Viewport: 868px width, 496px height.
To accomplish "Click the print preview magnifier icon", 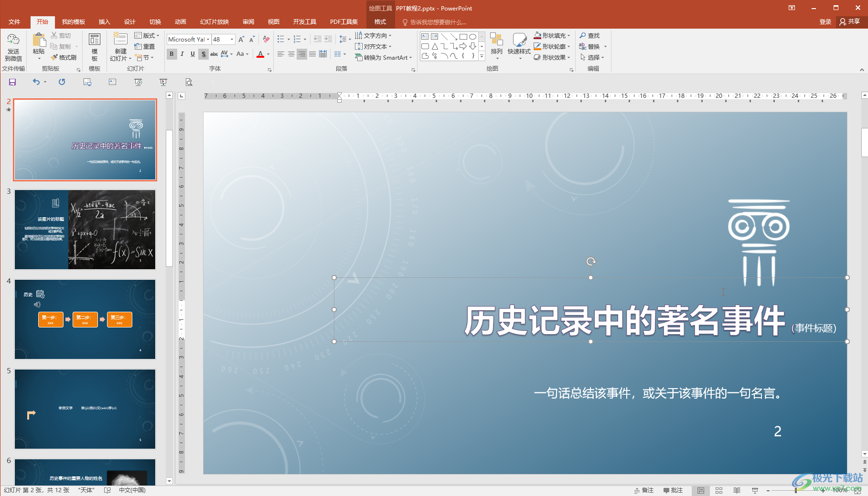I will pos(189,82).
